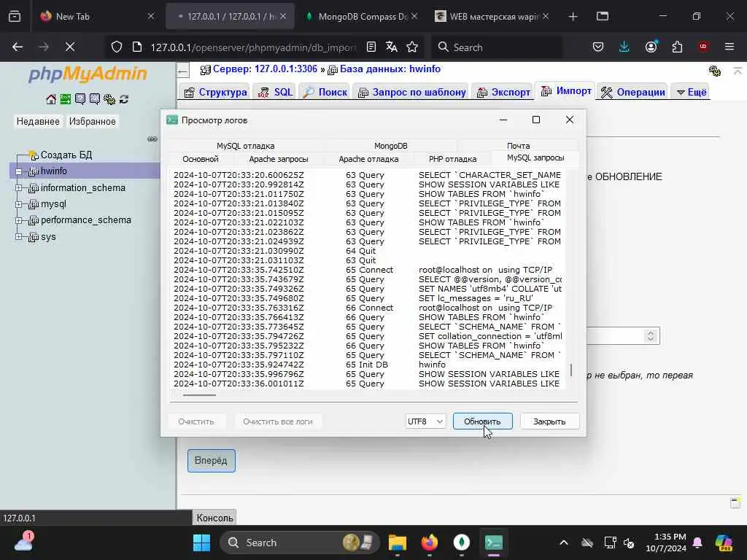Open phpMyAdmin documentation icon
The height and width of the screenshot is (560, 747).
coord(80,99)
